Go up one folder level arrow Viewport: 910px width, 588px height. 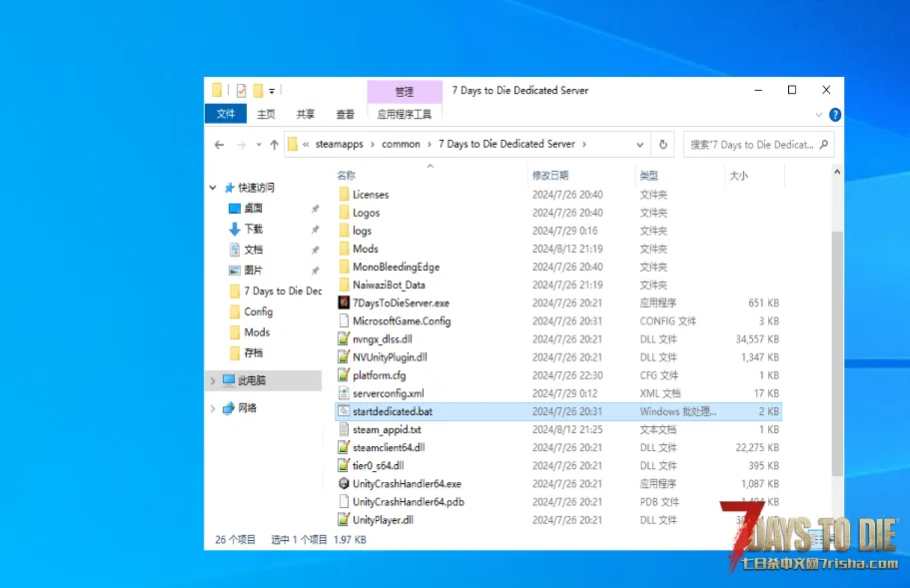(x=275, y=145)
